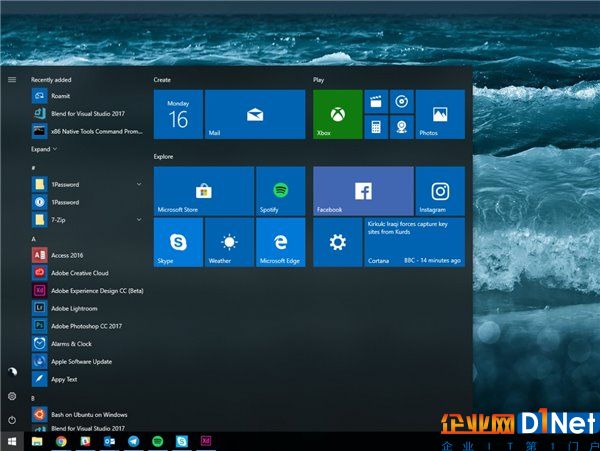This screenshot has width=600, height=451.
Task: Open the Settings gear tile
Action: pos(338,242)
